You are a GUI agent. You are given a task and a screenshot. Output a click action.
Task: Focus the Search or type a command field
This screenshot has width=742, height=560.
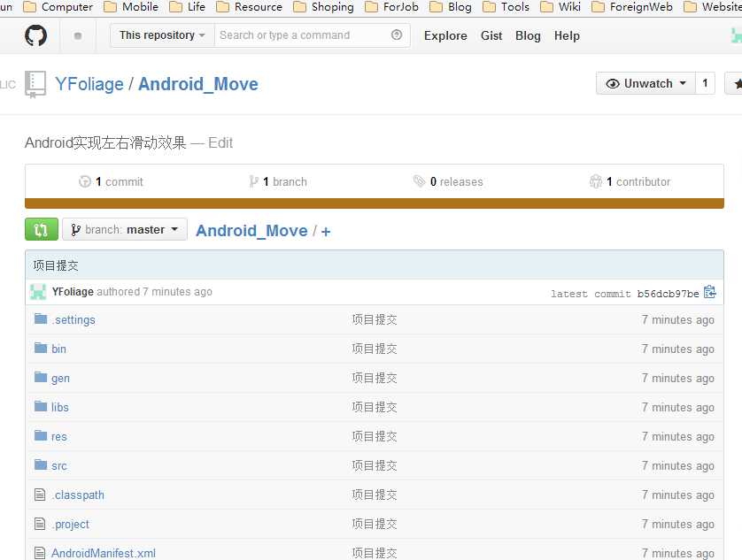pos(303,35)
